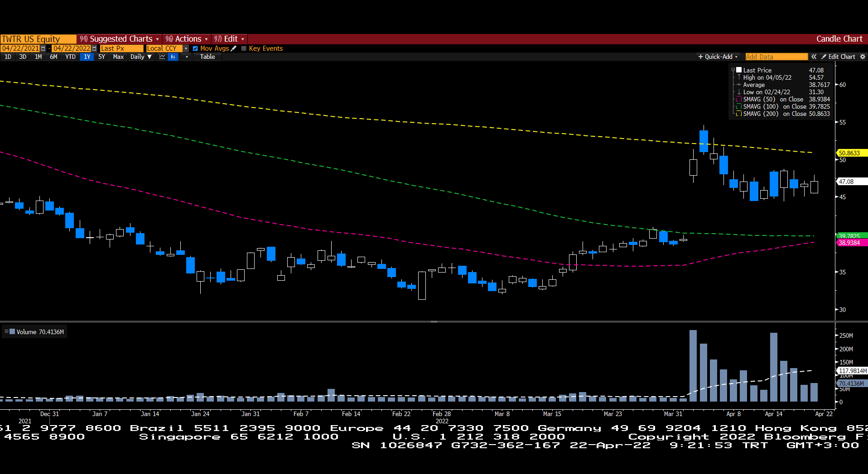
Task: Toggle the Mov Avgs checkbox
Action: pos(195,48)
